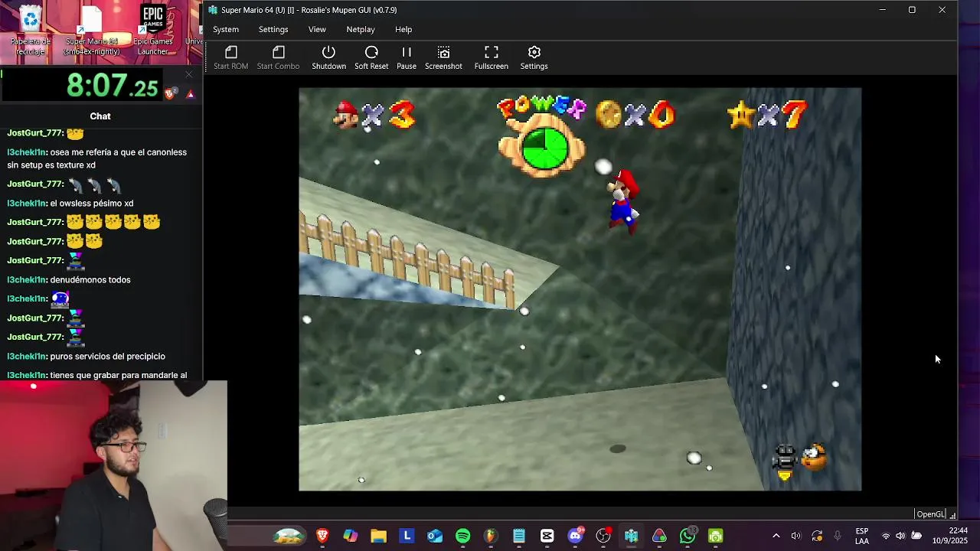Open emulator Settings gear in toolbar
Viewport: 980px width, 551px height.
(x=534, y=58)
